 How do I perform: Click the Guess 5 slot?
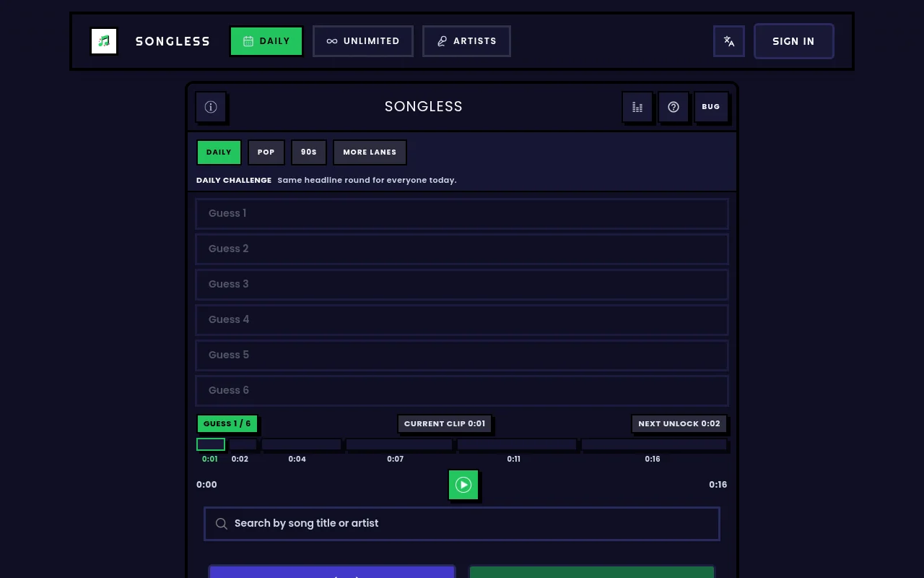click(x=462, y=355)
